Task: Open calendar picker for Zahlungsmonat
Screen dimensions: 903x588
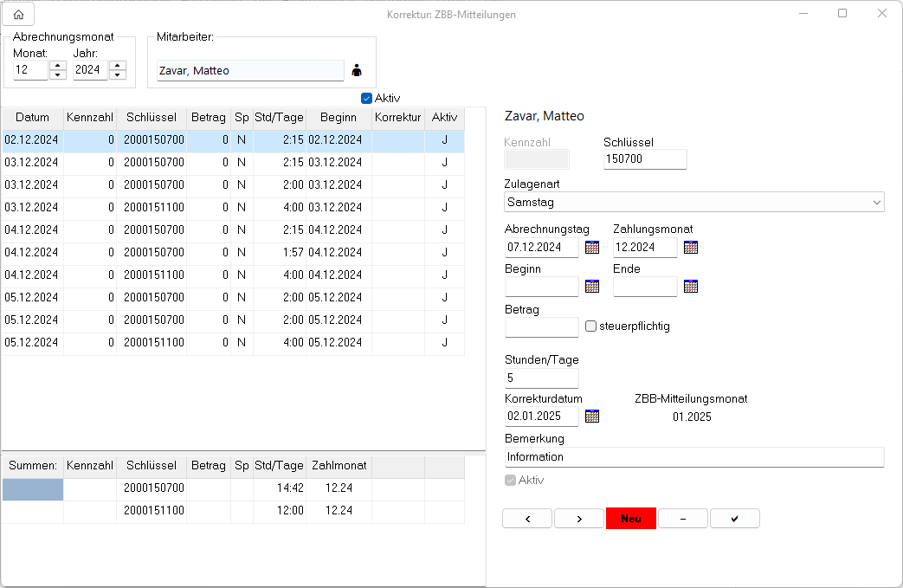Action: [x=691, y=248]
